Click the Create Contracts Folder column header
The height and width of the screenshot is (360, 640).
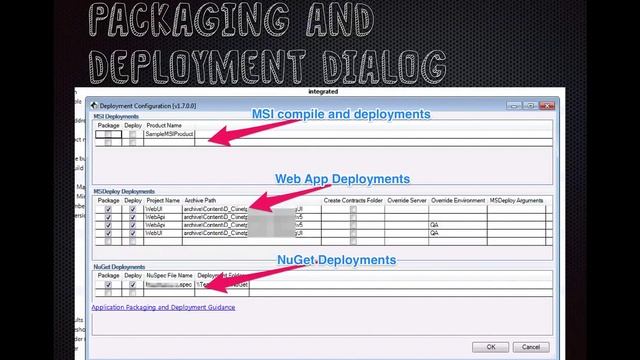click(353, 200)
